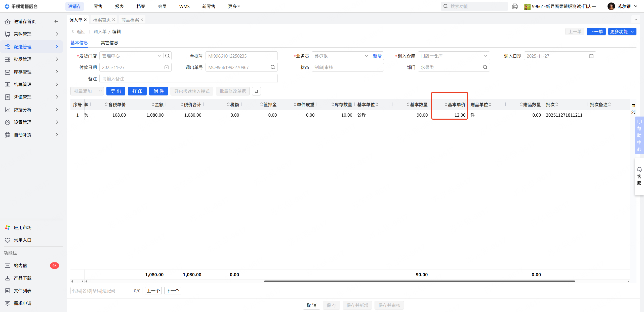Open the 客服 customer service widget
Screen dimensions: 644x312
click(639, 176)
